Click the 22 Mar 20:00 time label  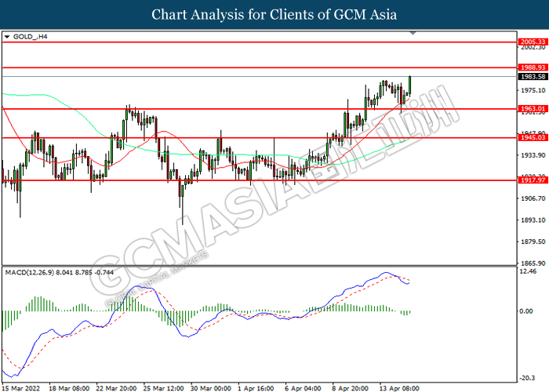116,388
